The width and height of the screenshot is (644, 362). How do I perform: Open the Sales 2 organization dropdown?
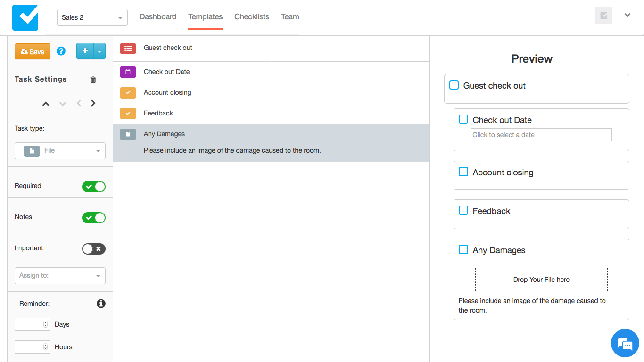point(92,18)
